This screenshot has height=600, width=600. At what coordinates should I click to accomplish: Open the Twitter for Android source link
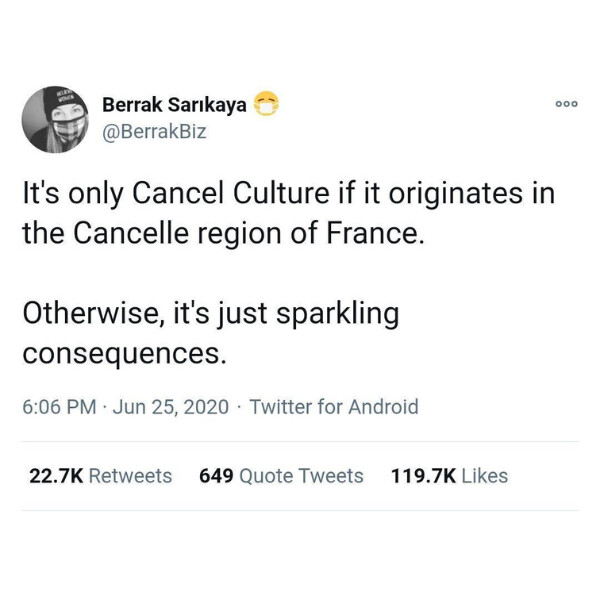coord(333,407)
